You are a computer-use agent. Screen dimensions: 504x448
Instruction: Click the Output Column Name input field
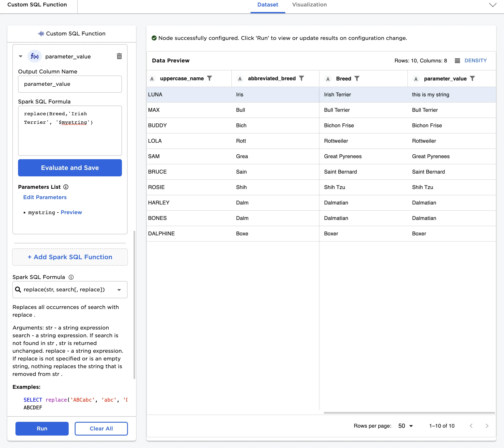70,84
